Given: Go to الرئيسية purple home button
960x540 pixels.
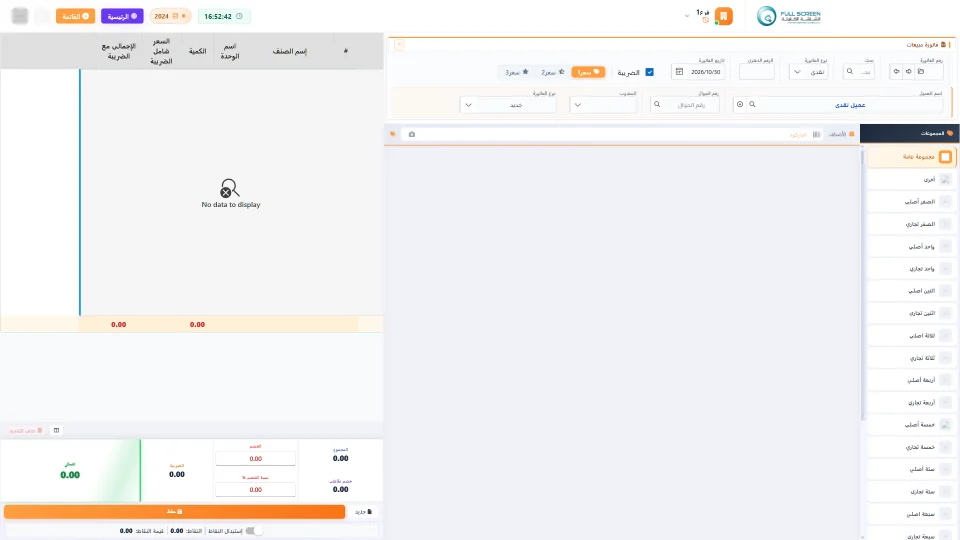Looking at the screenshot, I should (x=122, y=16).
